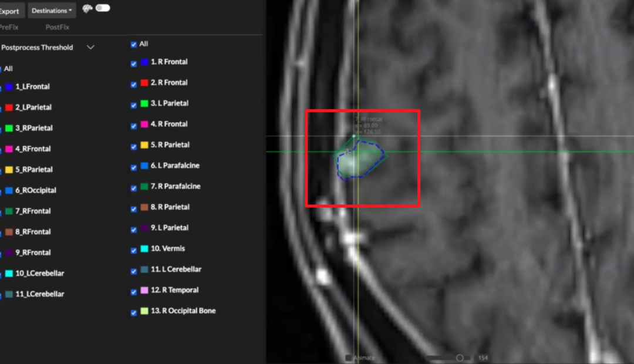
Task: Click the 13. R Occipital Bone label
Action: (183, 311)
